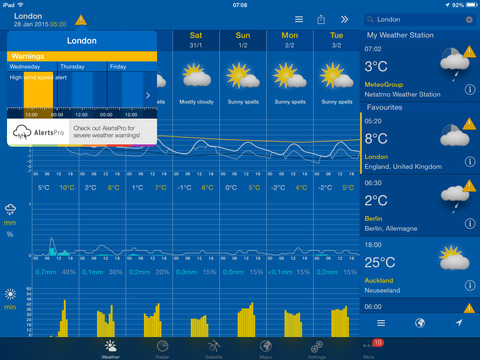Open info for Berlin favourite
Image resolution: width=480 pixels, height=360 pixels.
tap(470, 223)
